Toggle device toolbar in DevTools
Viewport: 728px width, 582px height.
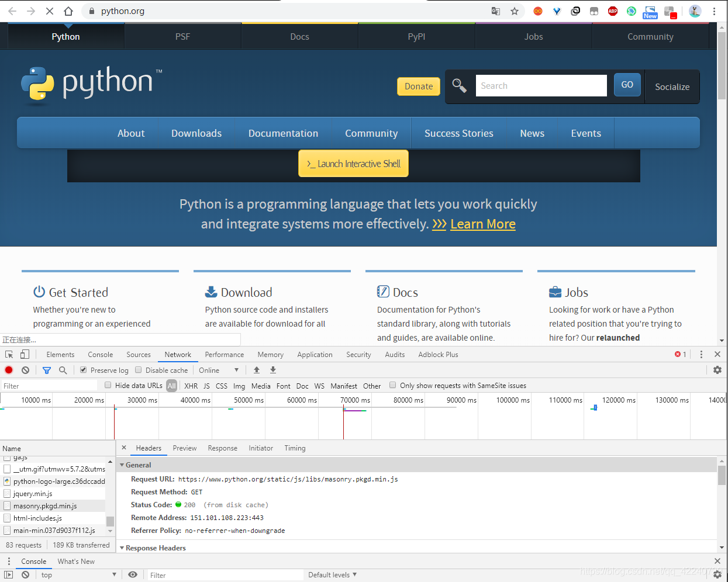coord(25,355)
